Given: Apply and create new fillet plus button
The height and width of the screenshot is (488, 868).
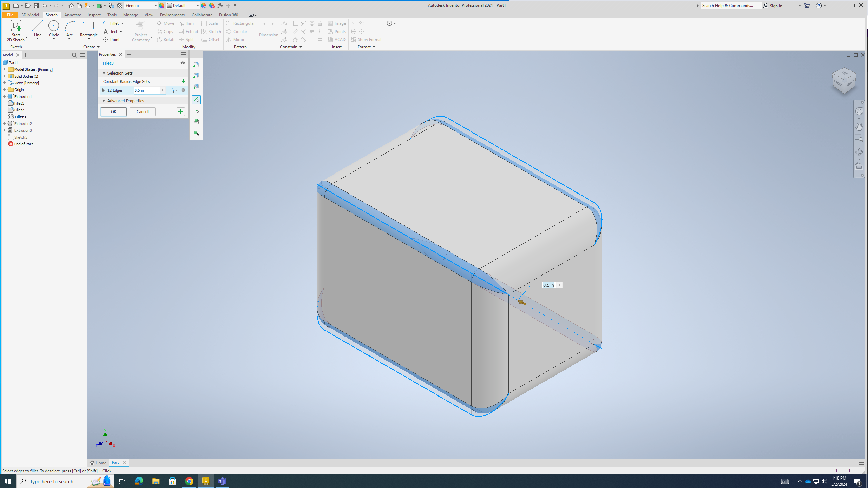Looking at the screenshot, I should tap(181, 111).
